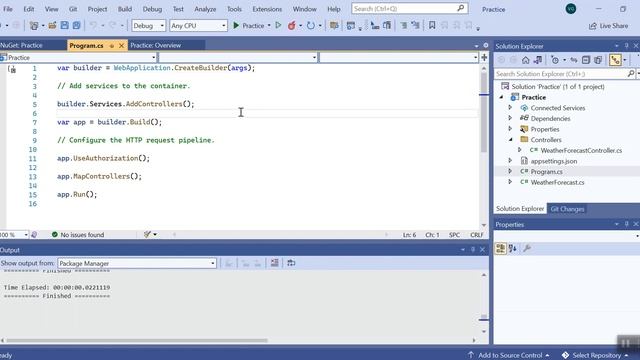The width and height of the screenshot is (640, 360).
Task: Click Start Without Debugging outline play icon
Action: (278, 25)
